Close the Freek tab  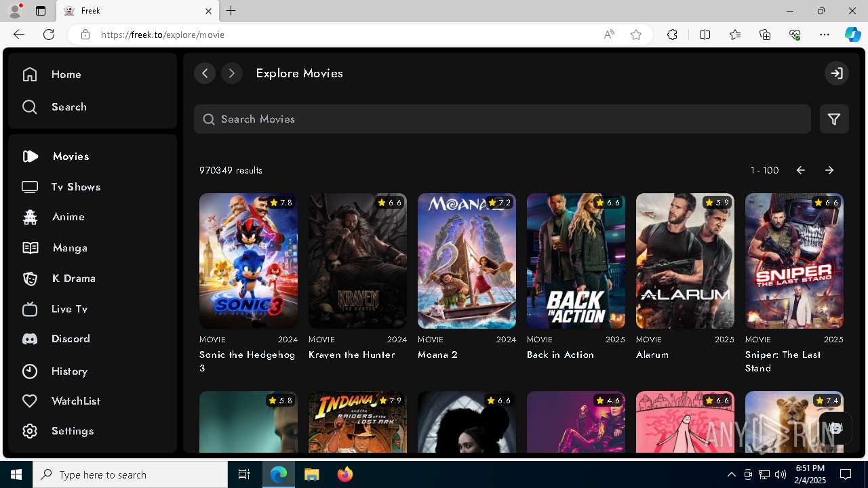coord(208,11)
